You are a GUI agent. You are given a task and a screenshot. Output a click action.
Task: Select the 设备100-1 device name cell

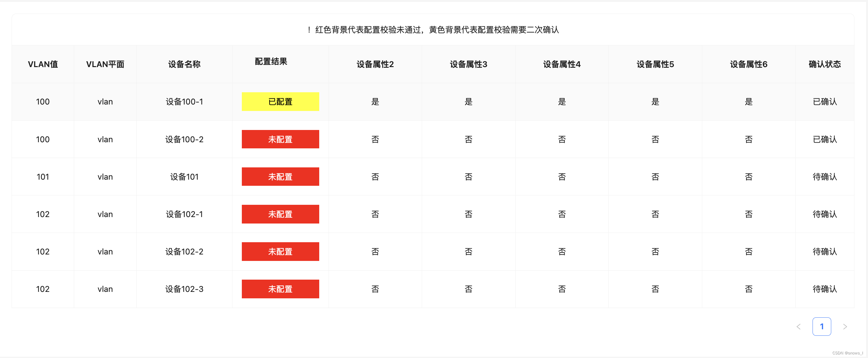184,102
